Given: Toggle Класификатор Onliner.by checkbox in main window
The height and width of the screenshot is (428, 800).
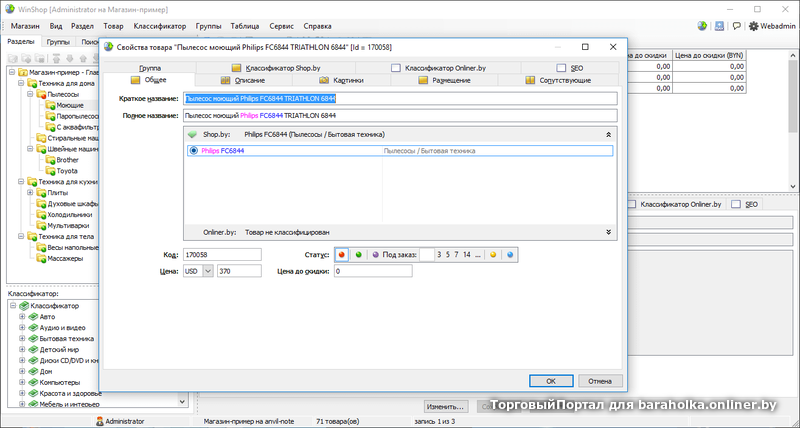Looking at the screenshot, I should [632, 204].
